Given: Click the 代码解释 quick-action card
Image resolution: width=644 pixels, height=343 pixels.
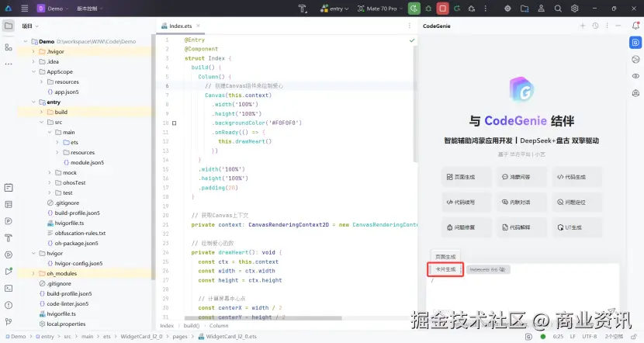Looking at the screenshot, I should 521,227.
